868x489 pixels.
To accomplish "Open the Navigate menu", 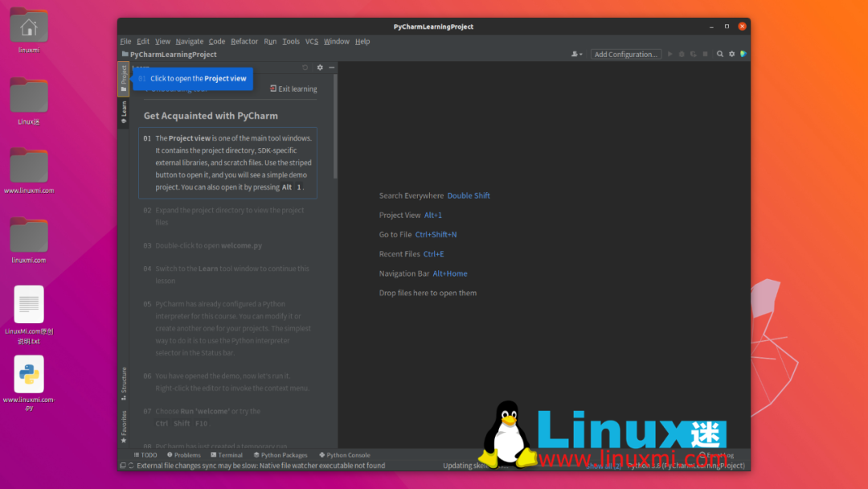I will click(x=190, y=42).
